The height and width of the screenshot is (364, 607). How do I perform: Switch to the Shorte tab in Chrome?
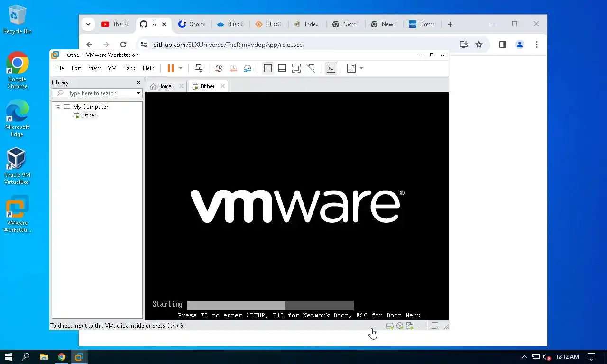coord(192,24)
